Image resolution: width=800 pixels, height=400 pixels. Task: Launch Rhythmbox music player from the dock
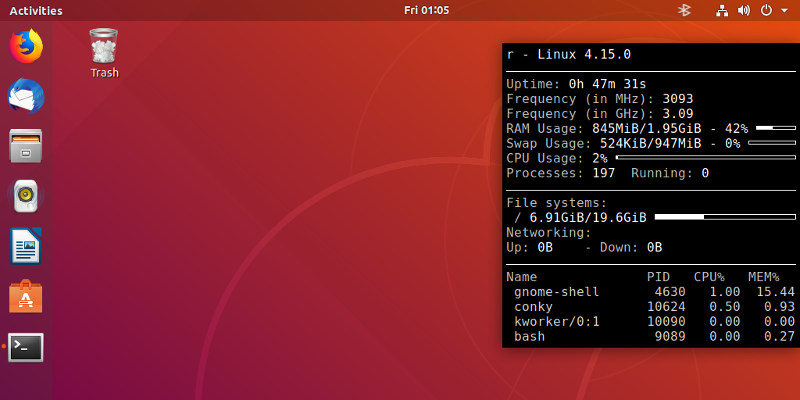coord(26,196)
